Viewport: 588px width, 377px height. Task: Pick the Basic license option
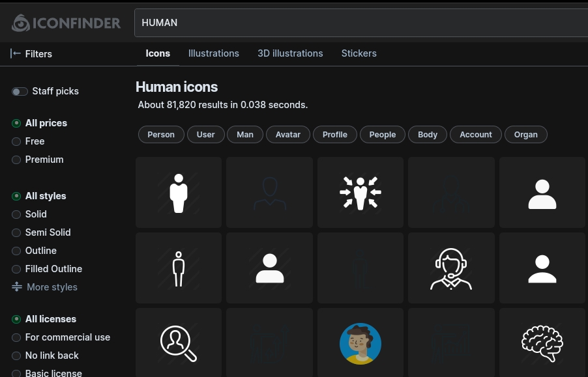point(16,374)
